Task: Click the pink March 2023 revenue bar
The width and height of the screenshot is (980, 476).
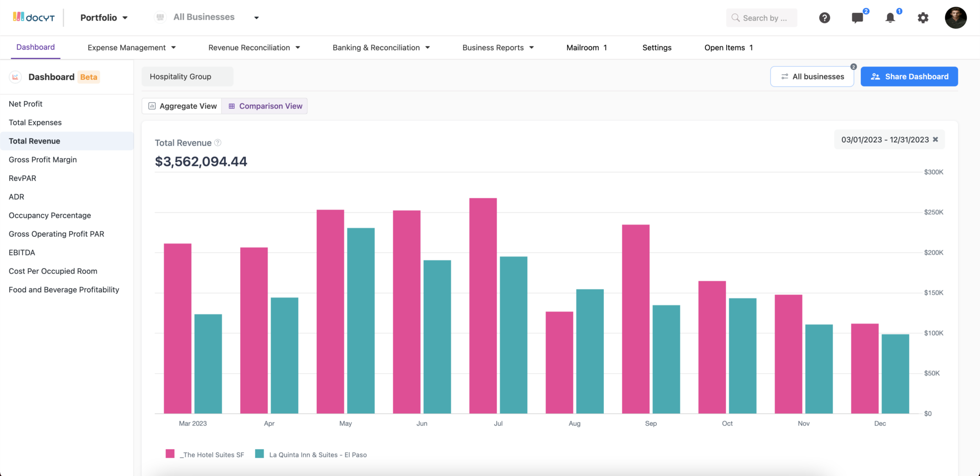Action: click(x=178, y=329)
